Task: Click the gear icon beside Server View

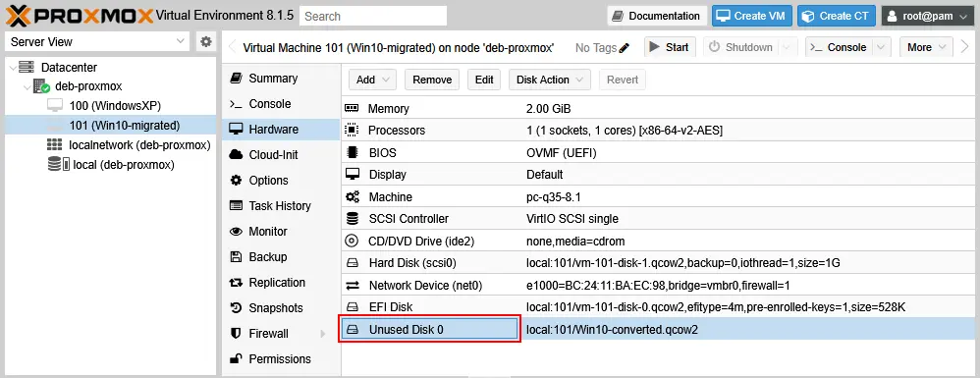Action: (205, 42)
